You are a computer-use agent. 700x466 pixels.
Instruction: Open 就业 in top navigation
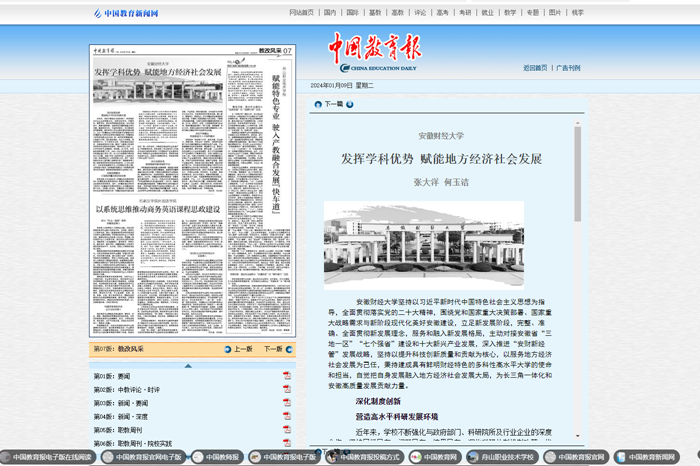point(488,12)
